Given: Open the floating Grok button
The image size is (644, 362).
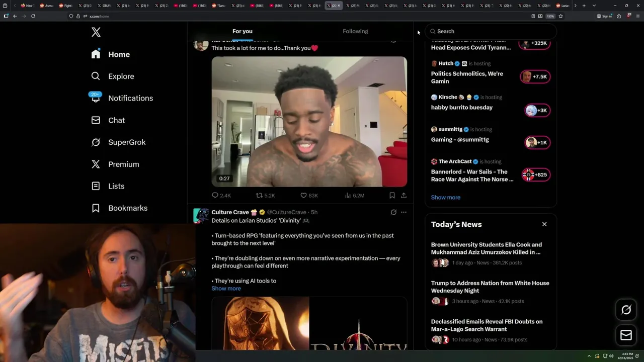Looking at the screenshot, I should point(626,310).
